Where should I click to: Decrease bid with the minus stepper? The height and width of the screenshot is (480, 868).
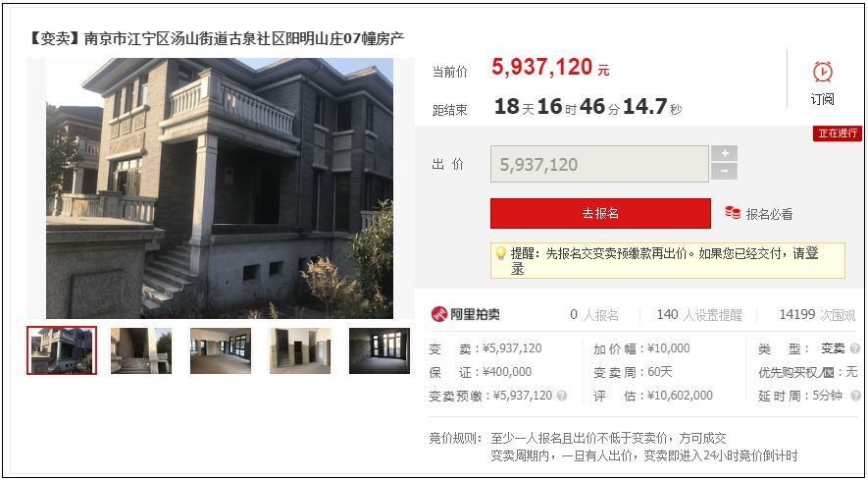coord(724,171)
